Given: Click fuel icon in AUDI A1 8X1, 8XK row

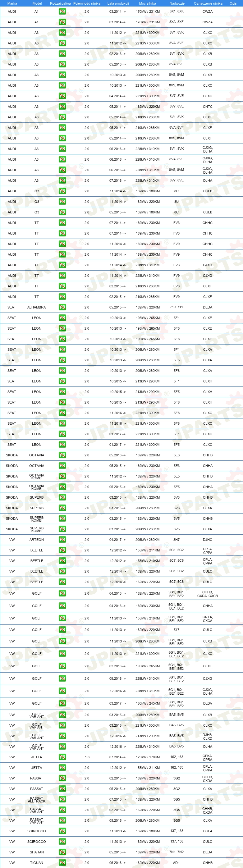Looking at the screenshot, I should [x=62, y=11].
